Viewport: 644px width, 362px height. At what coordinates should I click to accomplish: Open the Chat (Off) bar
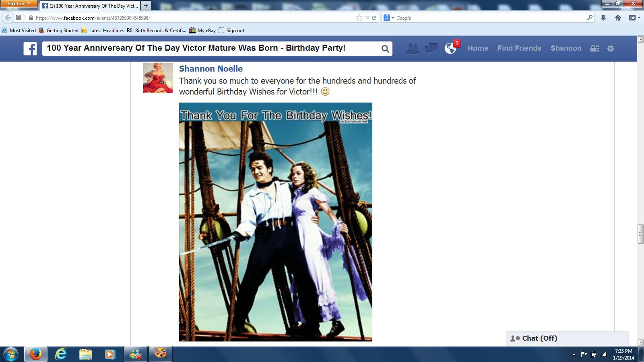(x=567, y=338)
